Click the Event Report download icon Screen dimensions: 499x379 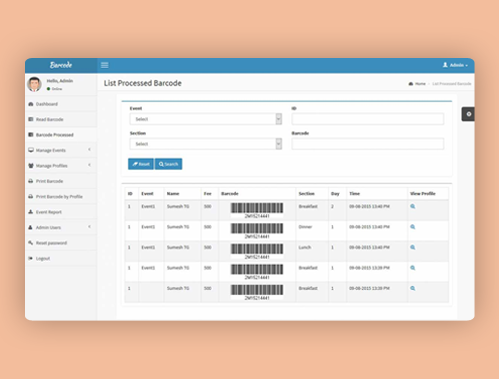click(31, 212)
